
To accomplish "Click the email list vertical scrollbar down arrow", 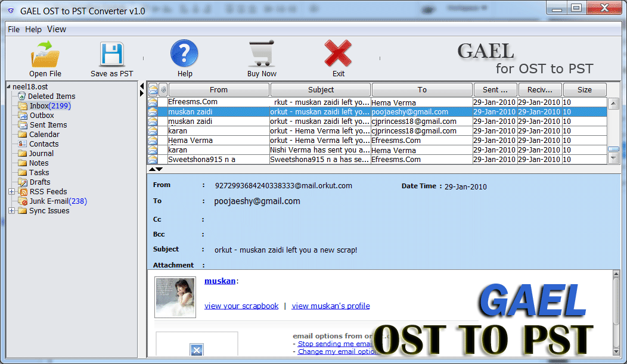I will click(x=613, y=158).
